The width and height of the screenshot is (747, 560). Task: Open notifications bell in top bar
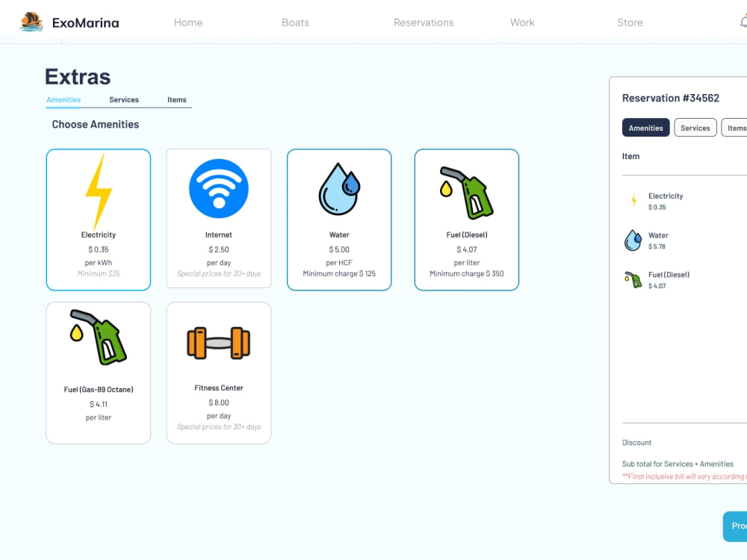click(743, 22)
